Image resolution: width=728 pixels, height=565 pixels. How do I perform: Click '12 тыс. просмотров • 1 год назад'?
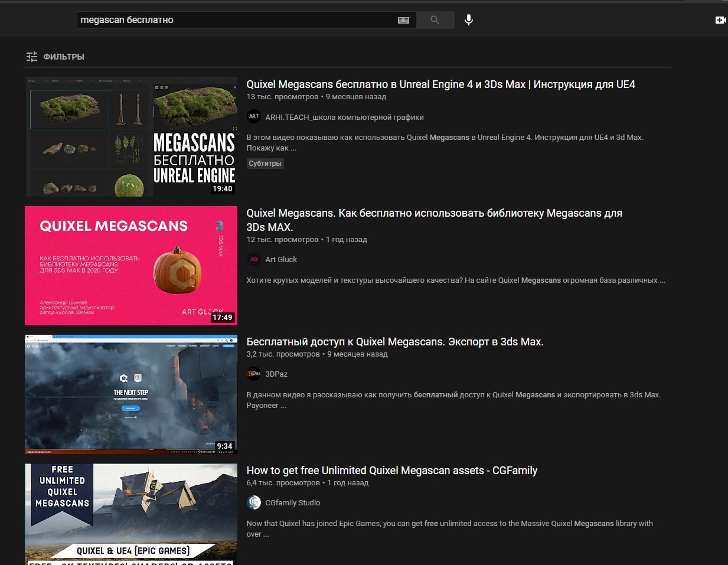(x=306, y=240)
